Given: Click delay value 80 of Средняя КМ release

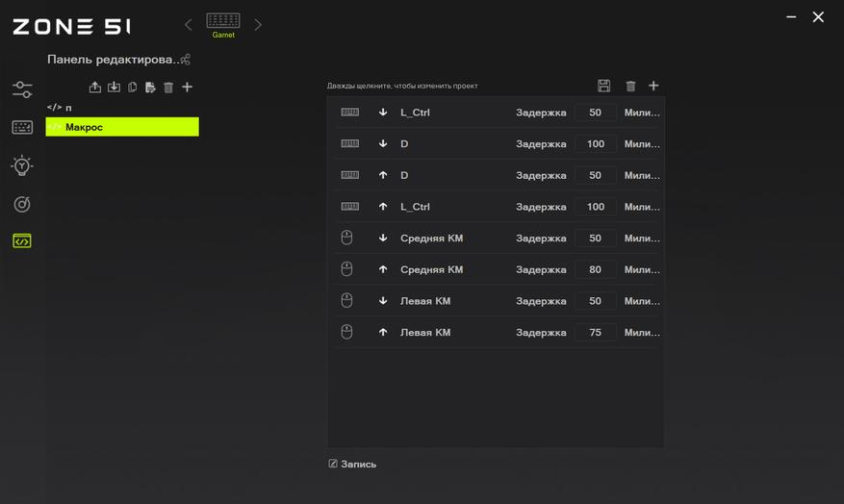Looking at the screenshot, I should (595, 269).
